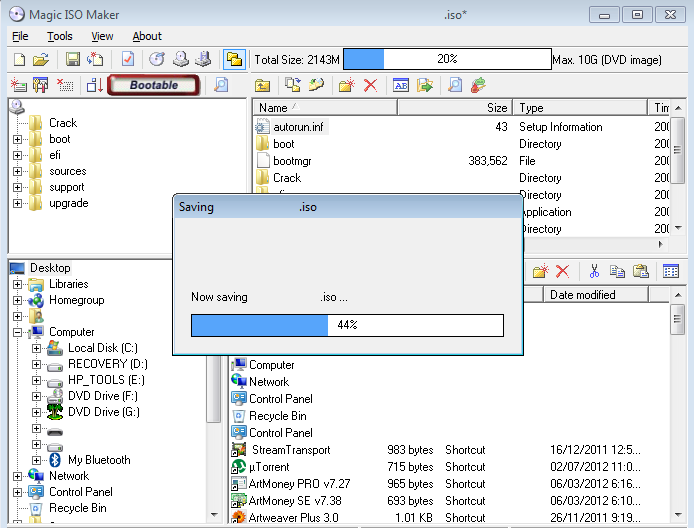Screen dimensions: 694x528
Task: Click the Rename AB icon
Action: (401, 85)
